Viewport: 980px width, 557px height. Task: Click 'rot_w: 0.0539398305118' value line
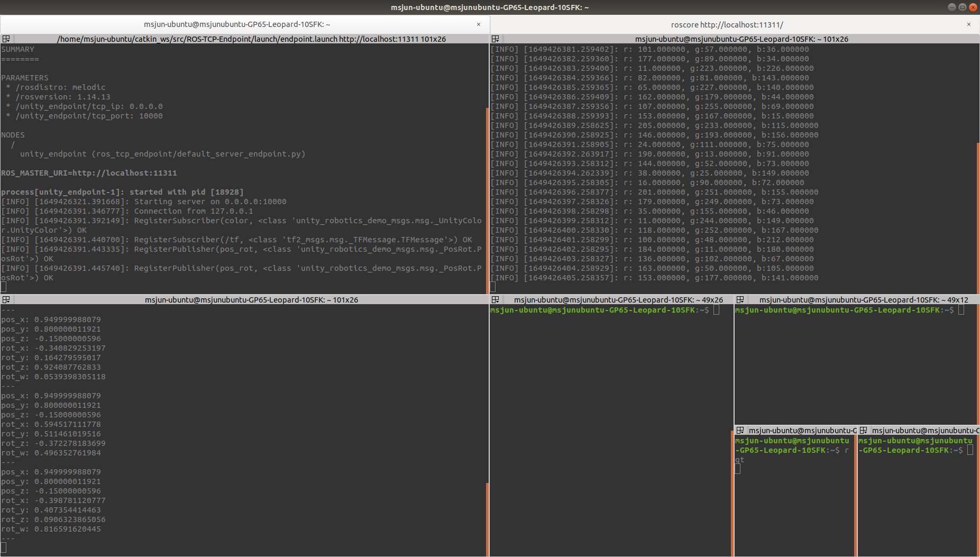pyautogui.click(x=53, y=377)
